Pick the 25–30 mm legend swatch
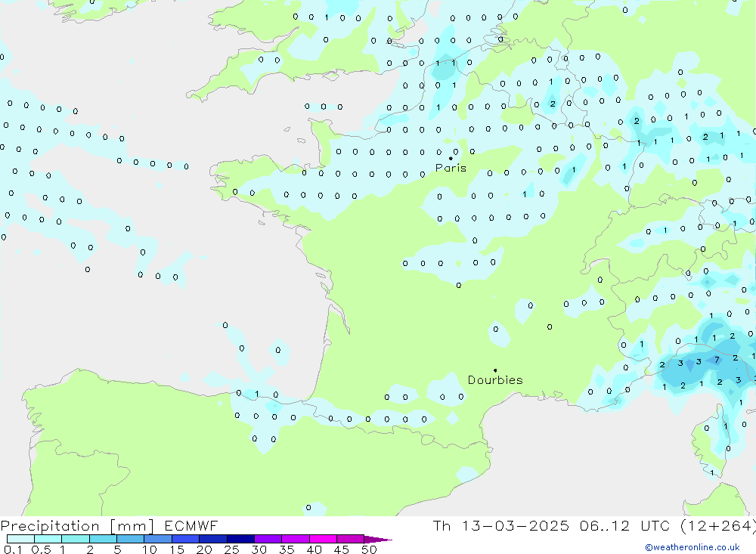756x554 pixels. pos(240,539)
